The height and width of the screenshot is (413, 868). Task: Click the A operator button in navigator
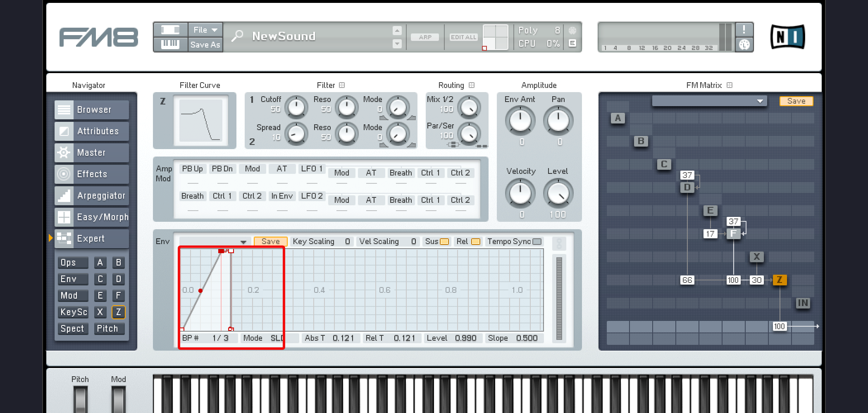coord(100,263)
